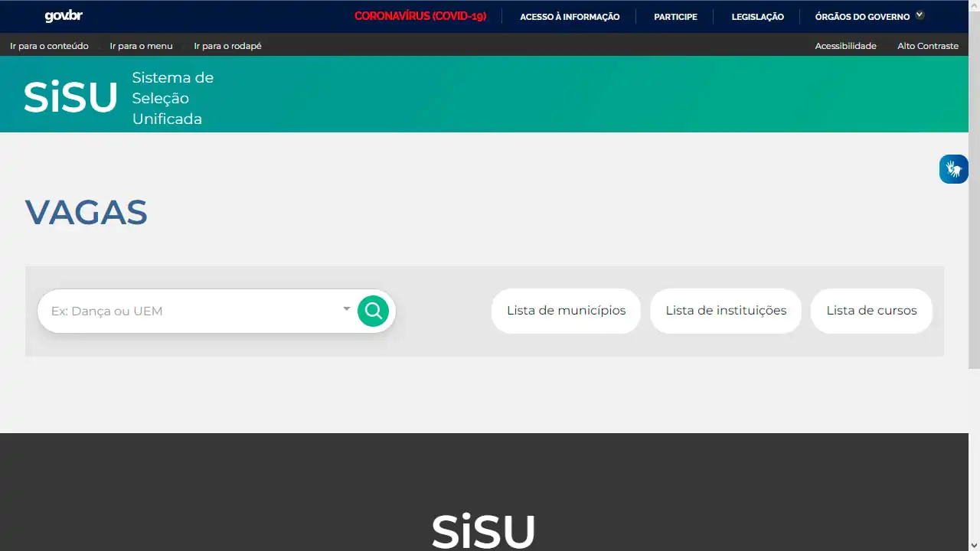The width and height of the screenshot is (980, 551).
Task: Click the Sistema de Seleção Unificada title
Action: (173, 98)
